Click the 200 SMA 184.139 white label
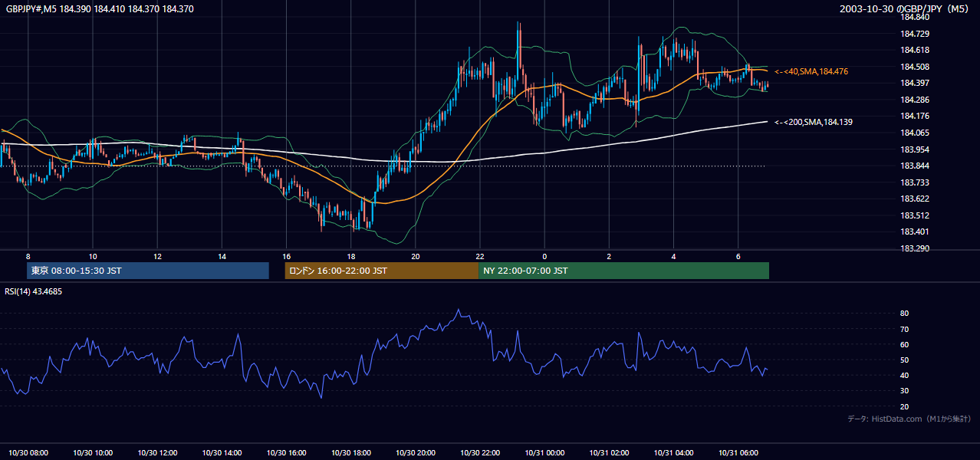Viewport: 980px width, 460px height. coord(813,122)
